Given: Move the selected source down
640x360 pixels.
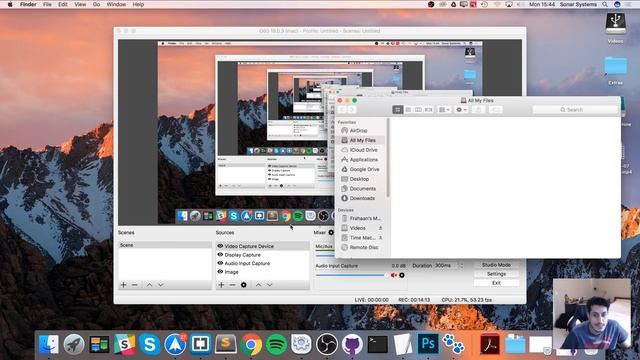Looking at the screenshot, I should (x=269, y=285).
